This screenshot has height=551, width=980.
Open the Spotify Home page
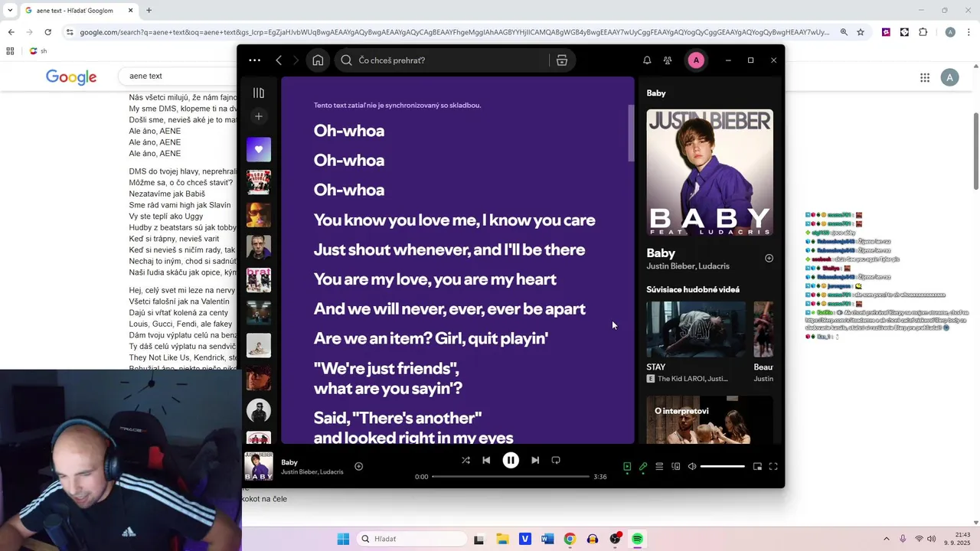click(x=318, y=60)
